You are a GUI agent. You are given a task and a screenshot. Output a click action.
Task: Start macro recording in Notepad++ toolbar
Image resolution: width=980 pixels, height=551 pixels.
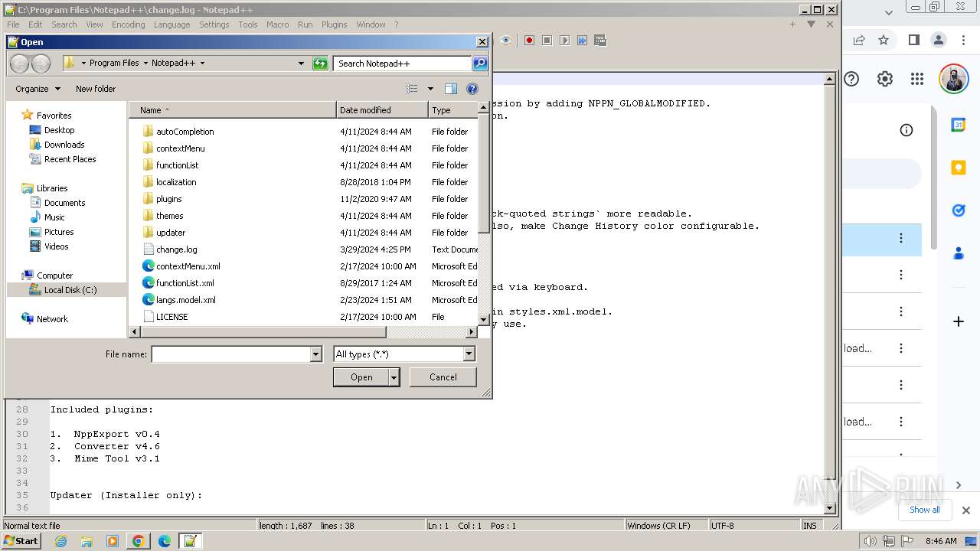click(529, 40)
